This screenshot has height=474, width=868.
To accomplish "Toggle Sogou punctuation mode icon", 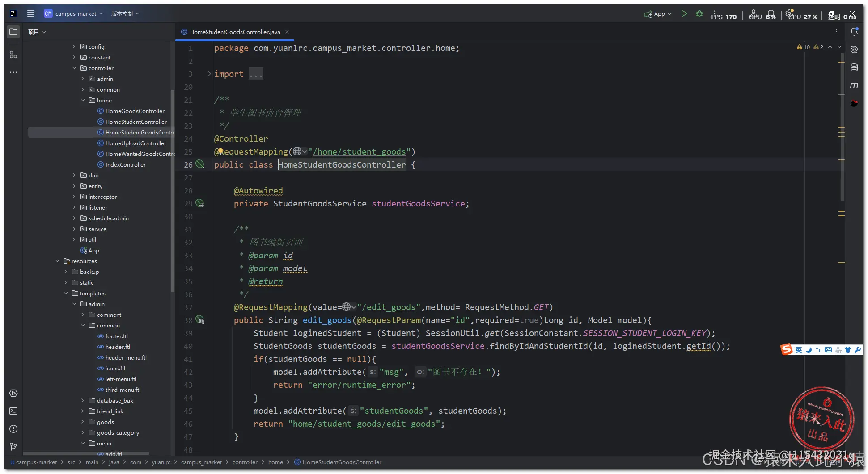I will 818,350.
